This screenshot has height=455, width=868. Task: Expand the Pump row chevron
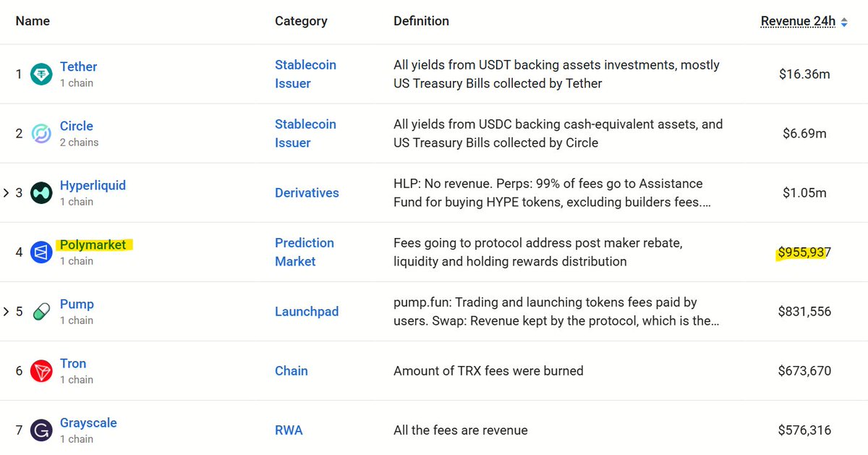(7, 312)
